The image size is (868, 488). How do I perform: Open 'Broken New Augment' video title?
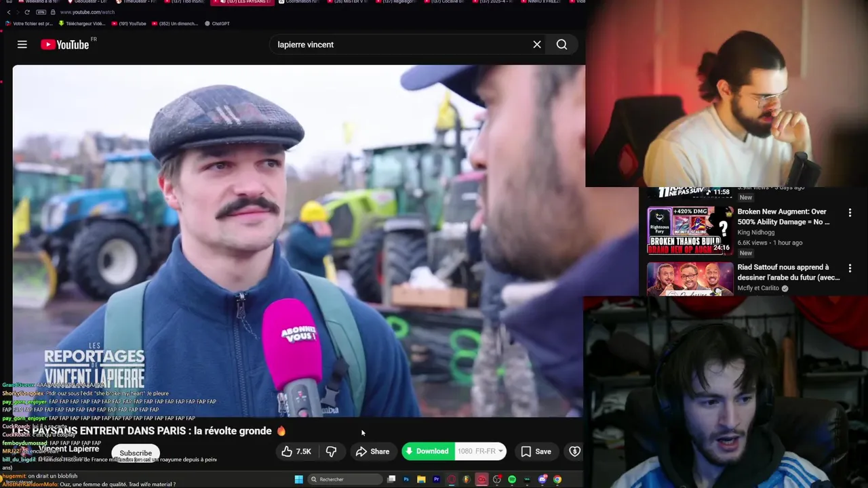tap(783, 216)
